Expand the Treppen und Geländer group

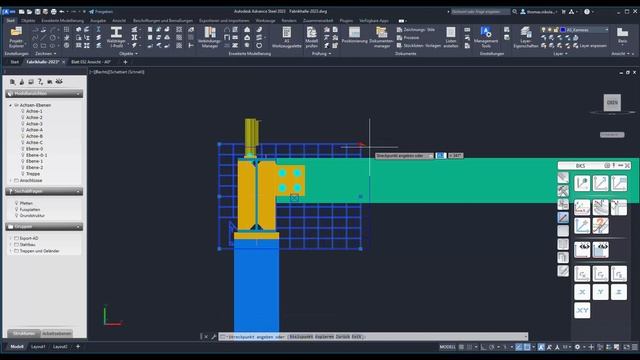(x=11, y=251)
